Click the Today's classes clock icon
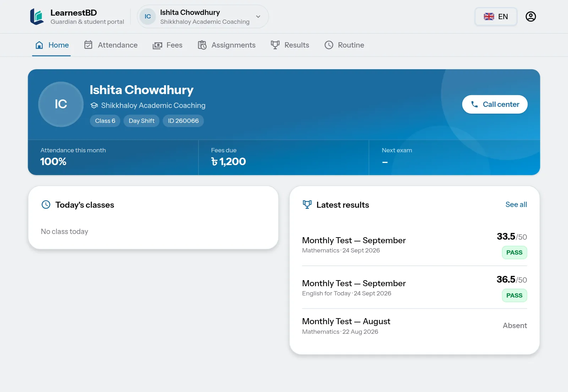This screenshot has width=568, height=392. [x=46, y=205]
